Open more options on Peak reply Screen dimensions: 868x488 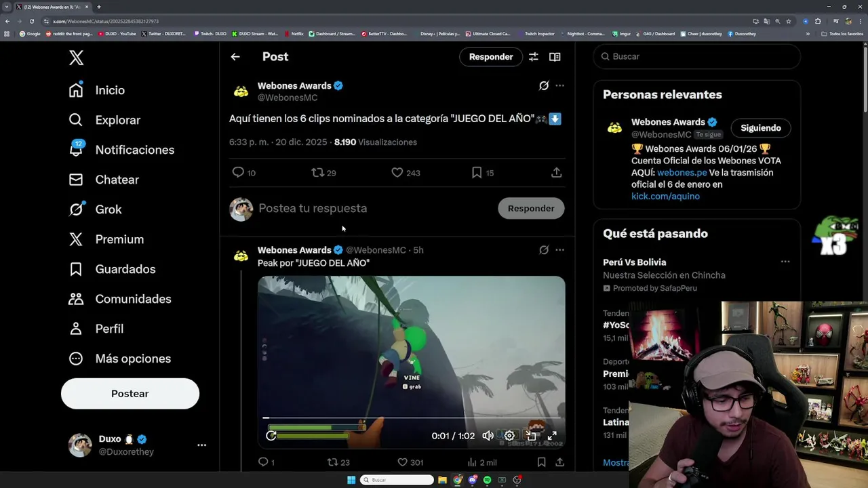pyautogui.click(x=559, y=250)
